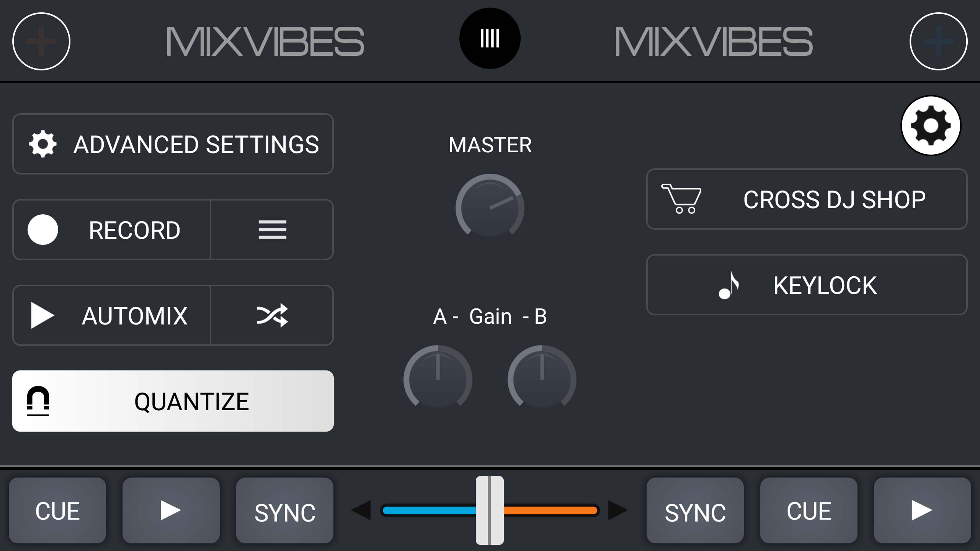980x551 pixels.
Task: Click the Cross DJ Shop cart icon
Action: pos(681,199)
